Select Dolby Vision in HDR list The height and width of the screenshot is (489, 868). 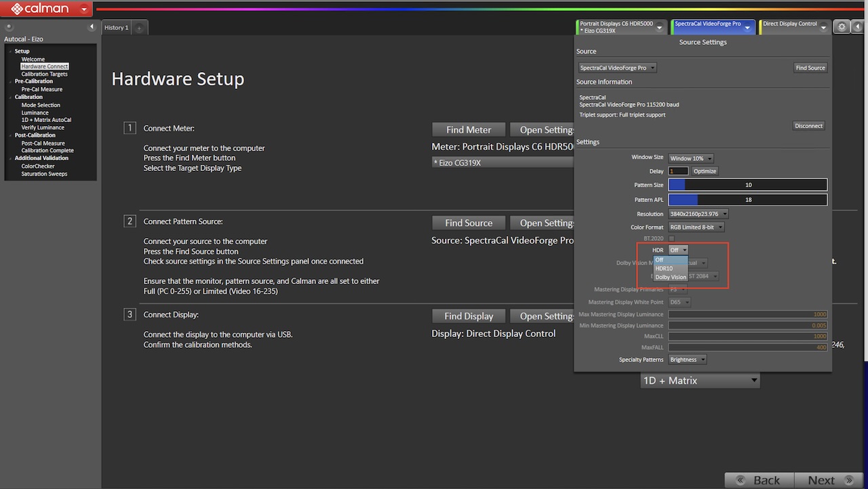pyautogui.click(x=671, y=277)
